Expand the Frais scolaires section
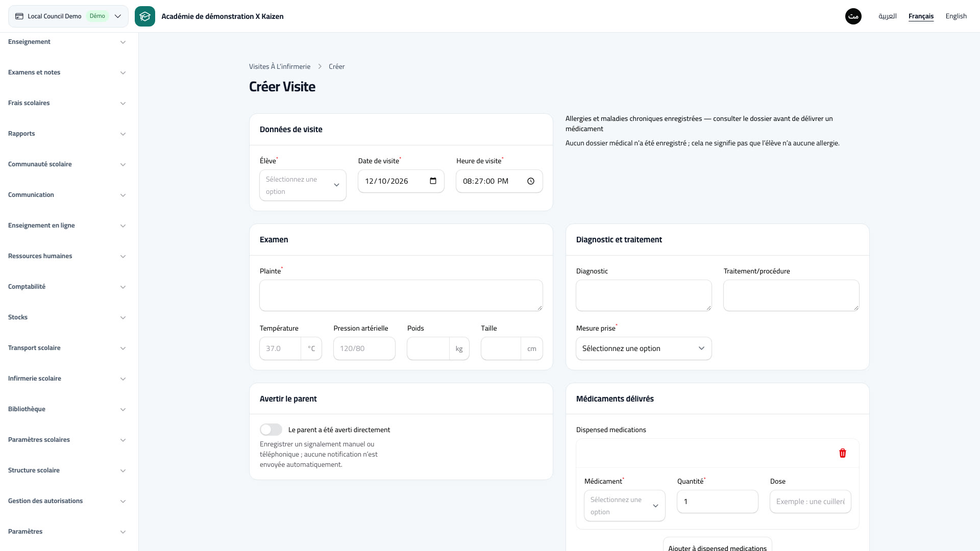 tap(67, 103)
